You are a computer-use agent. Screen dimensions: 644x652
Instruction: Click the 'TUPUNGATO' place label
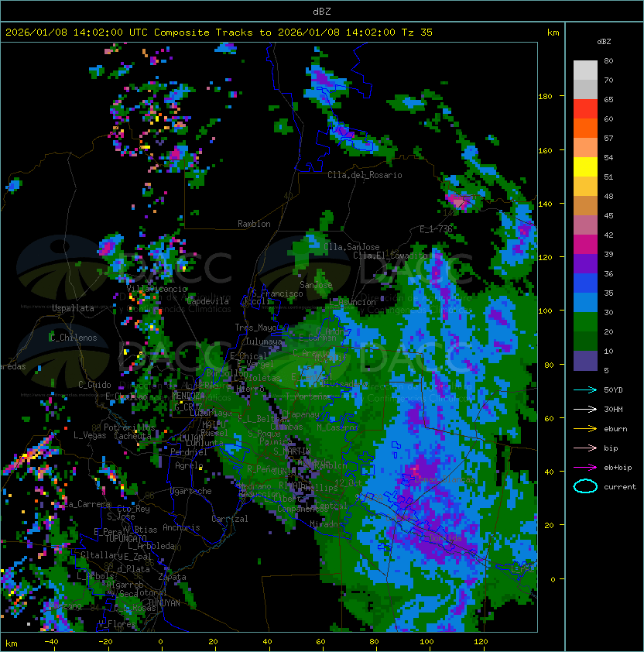click(x=125, y=538)
